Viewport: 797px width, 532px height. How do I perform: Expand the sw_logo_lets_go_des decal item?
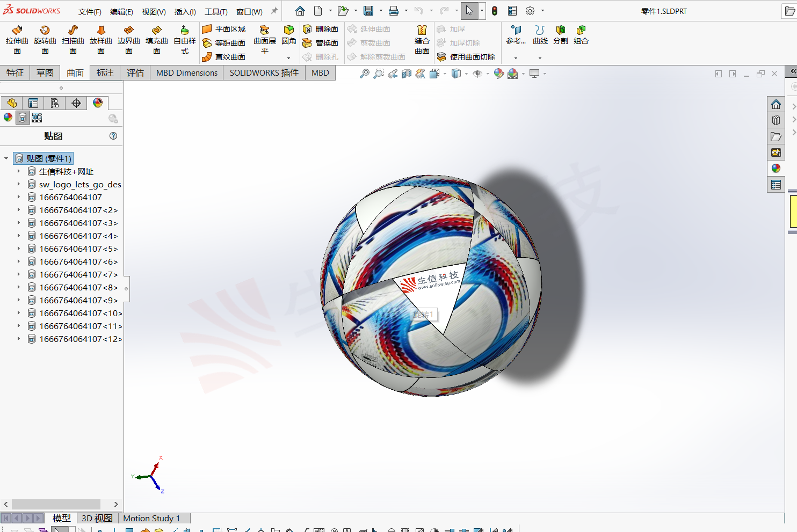click(18, 184)
